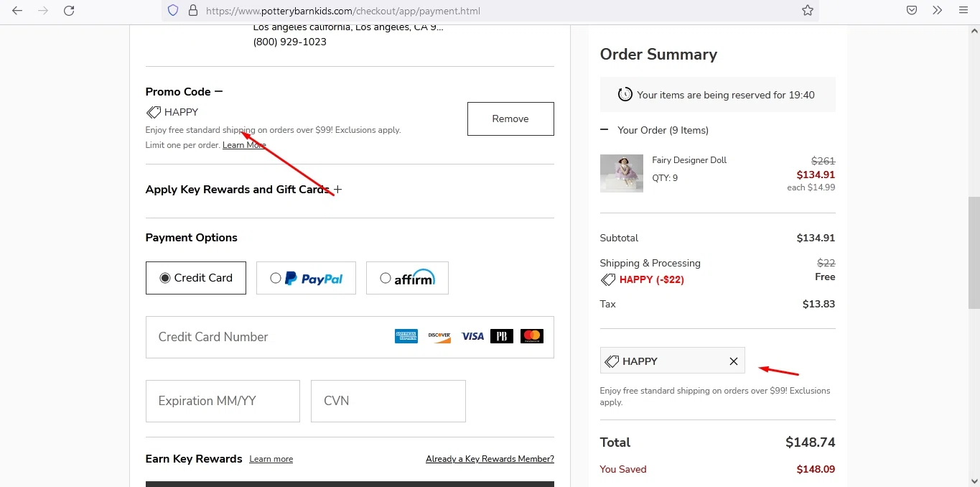
Task: Expand Apply Key Rewards and Gift Cards
Action: point(337,190)
